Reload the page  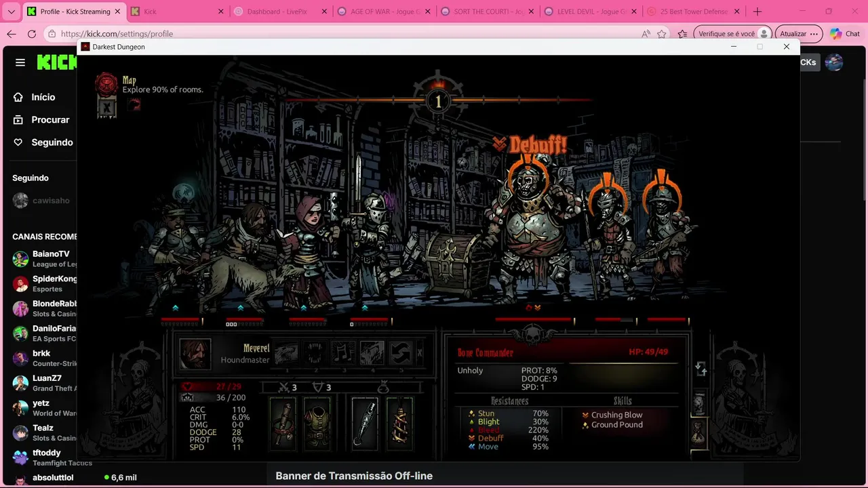coord(32,34)
